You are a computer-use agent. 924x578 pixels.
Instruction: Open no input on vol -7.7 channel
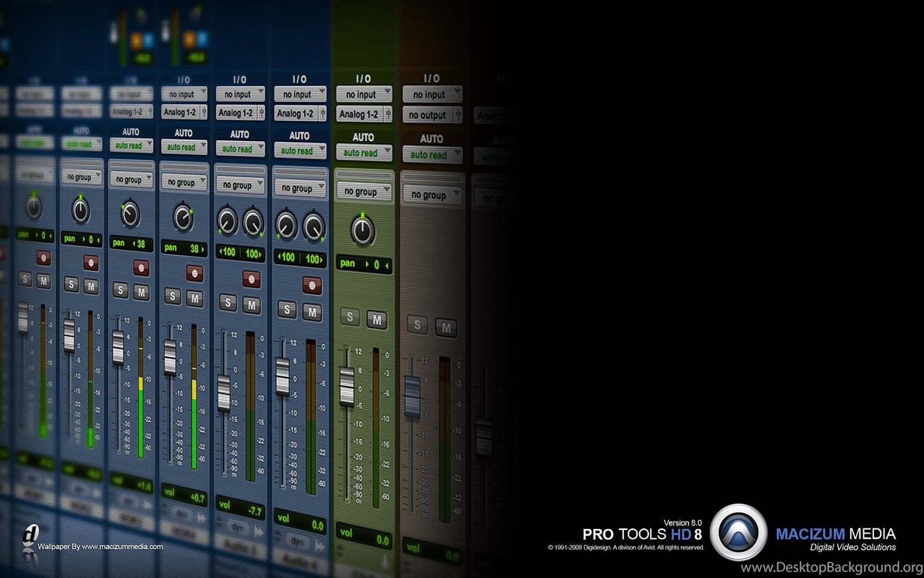click(x=240, y=94)
